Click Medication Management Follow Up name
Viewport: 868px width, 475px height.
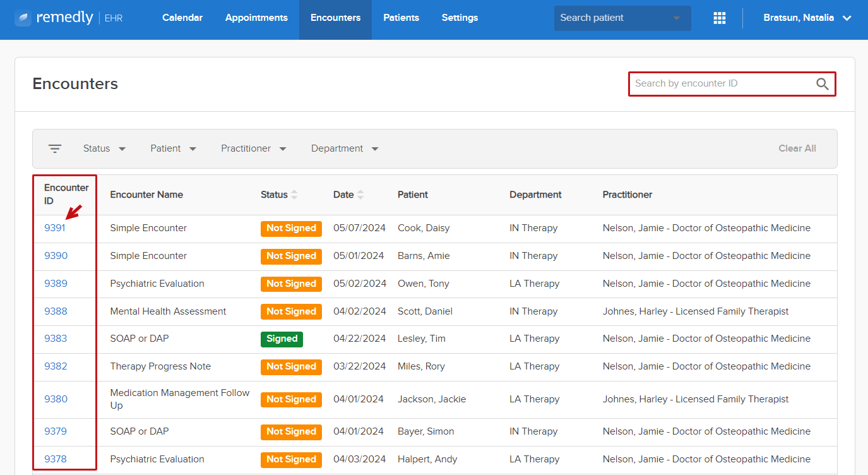coord(180,399)
